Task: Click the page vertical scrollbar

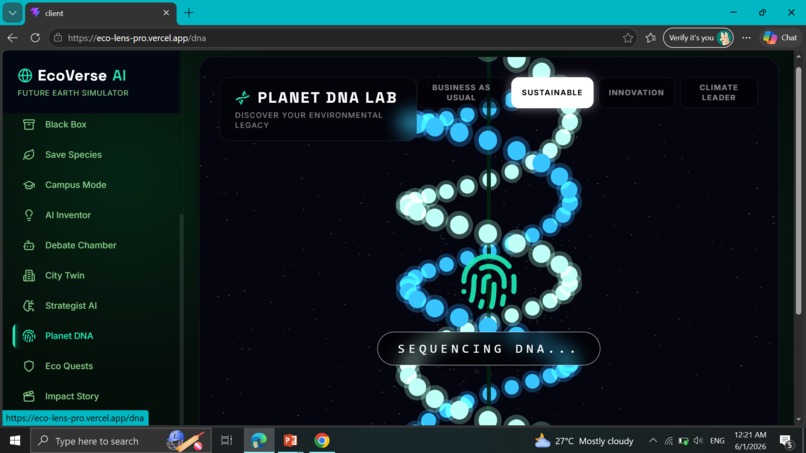Action: [x=798, y=190]
